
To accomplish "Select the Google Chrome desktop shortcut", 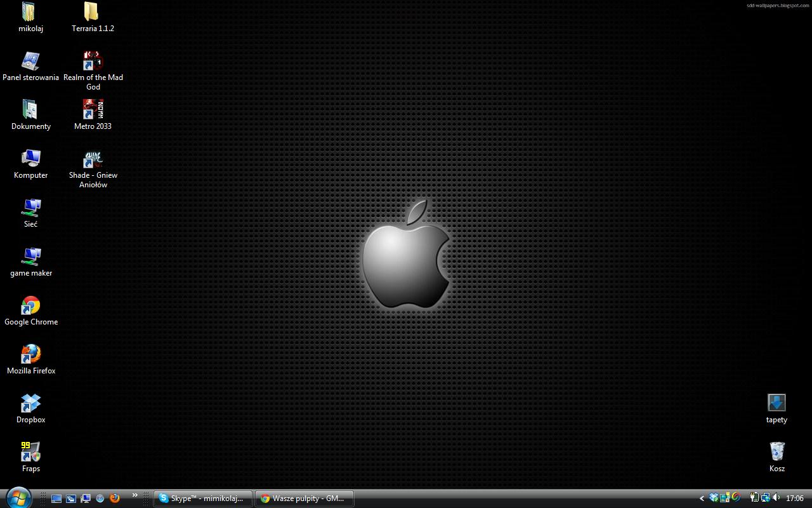I will [x=30, y=307].
